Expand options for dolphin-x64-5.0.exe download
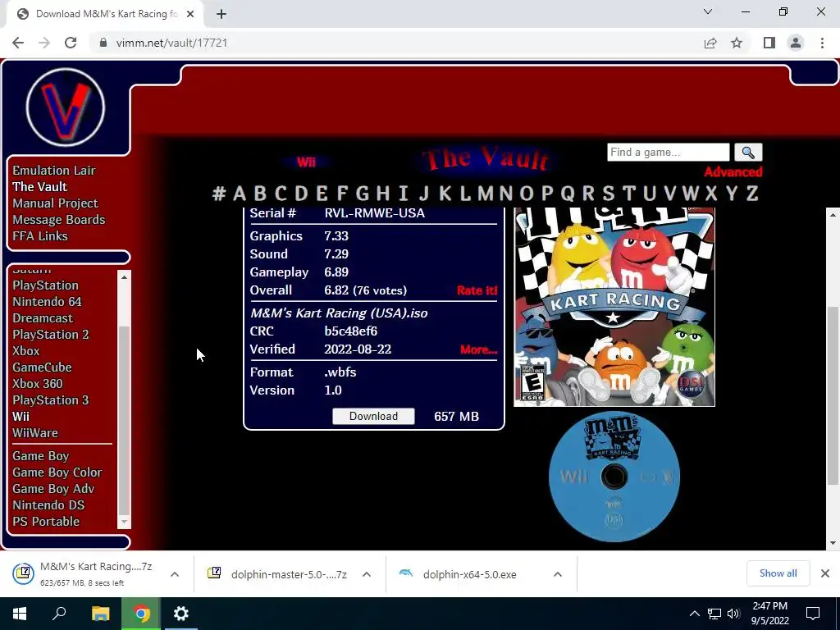The width and height of the screenshot is (840, 630). (x=558, y=574)
